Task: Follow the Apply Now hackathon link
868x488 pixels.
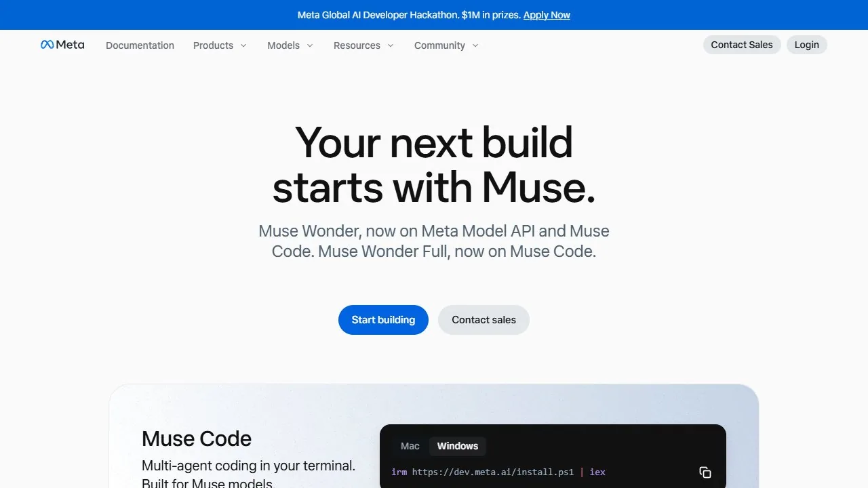Action: pyautogui.click(x=547, y=15)
